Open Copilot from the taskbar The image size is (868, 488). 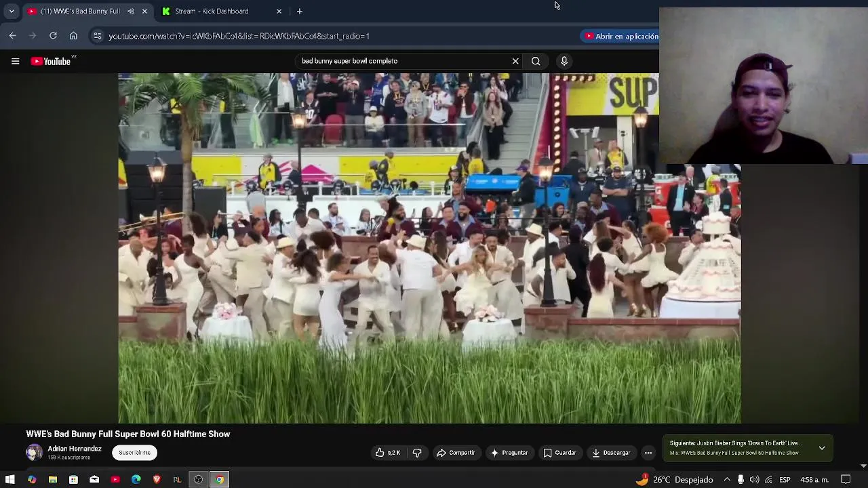32,480
